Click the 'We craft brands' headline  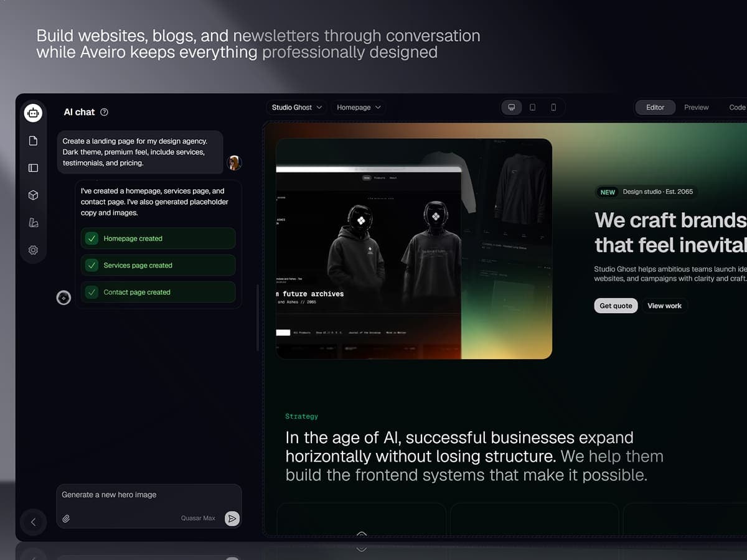670,232
